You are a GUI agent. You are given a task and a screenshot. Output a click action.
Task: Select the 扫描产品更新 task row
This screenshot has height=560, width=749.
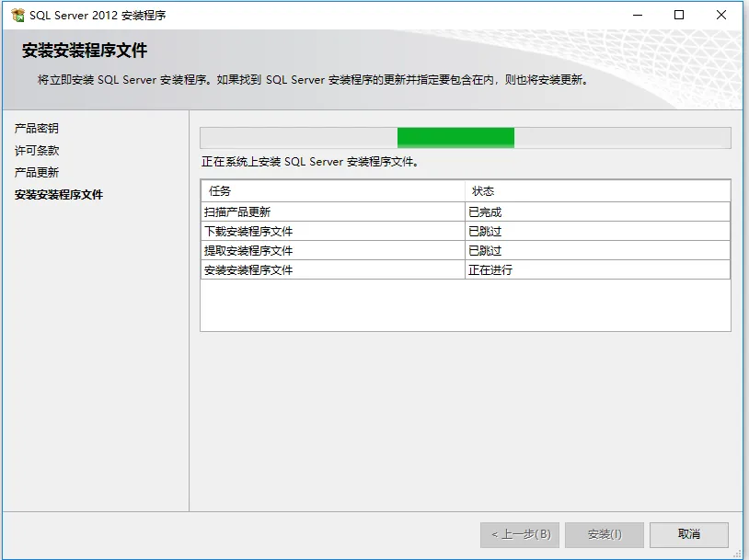click(x=237, y=212)
